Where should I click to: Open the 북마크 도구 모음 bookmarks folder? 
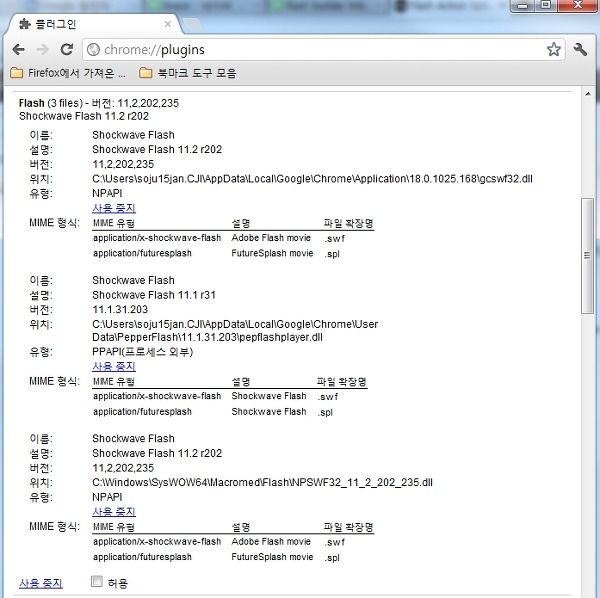click(188, 73)
